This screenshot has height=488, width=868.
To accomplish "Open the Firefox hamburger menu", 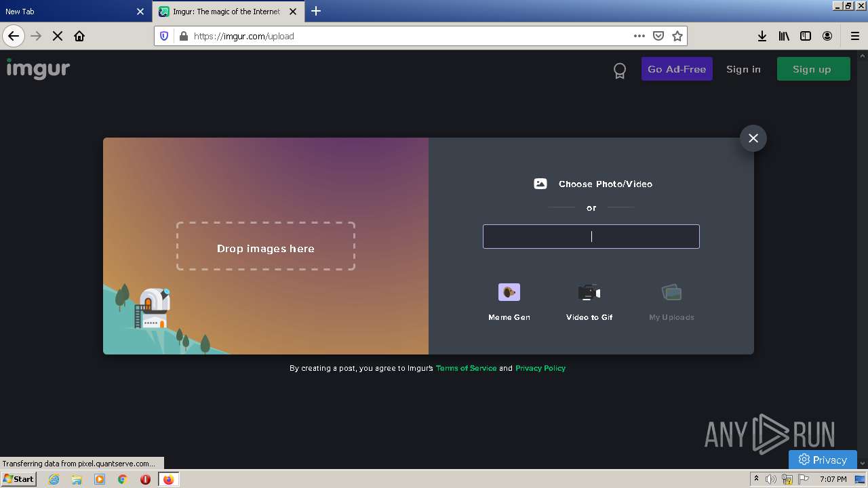I will (855, 36).
